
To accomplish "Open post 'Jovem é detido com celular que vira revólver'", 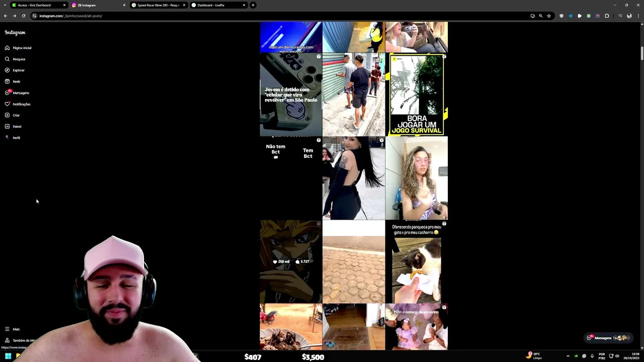I will click(291, 95).
